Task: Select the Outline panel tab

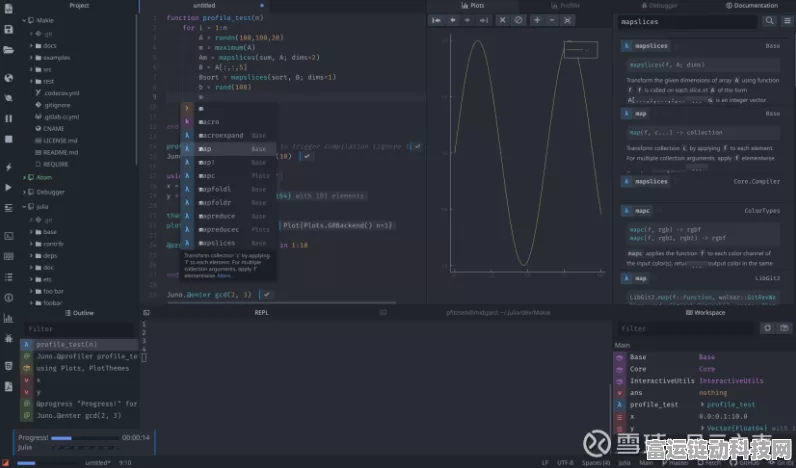Action: coord(80,313)
